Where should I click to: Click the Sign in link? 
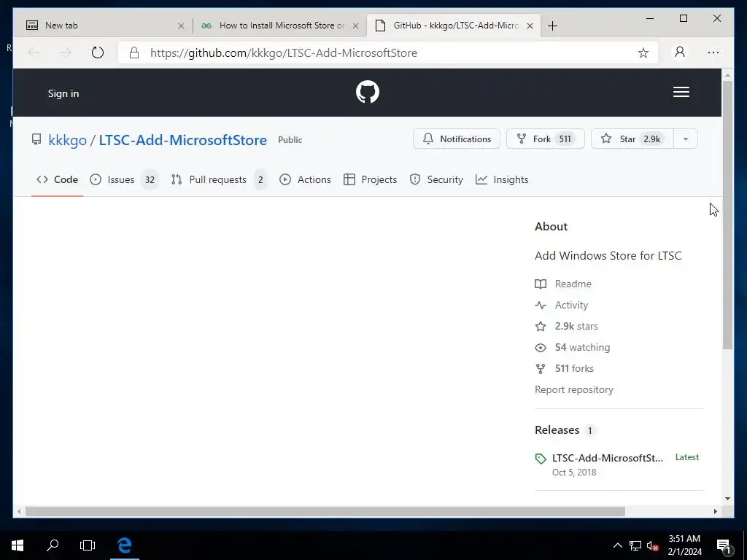tap(63, 93)
